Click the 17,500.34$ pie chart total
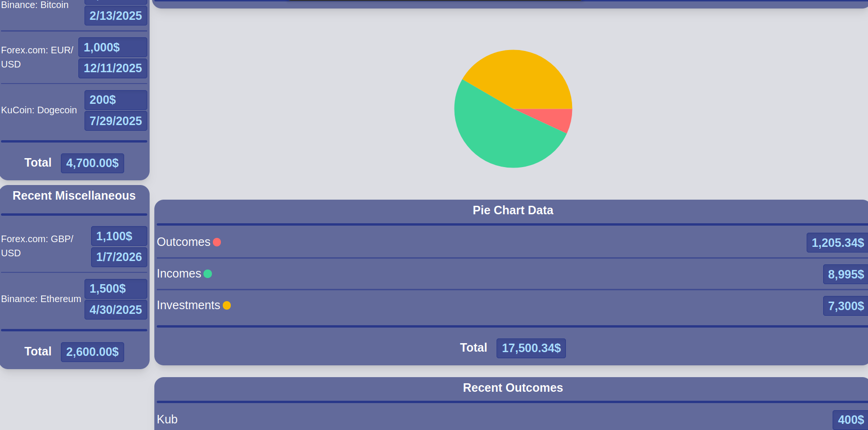 531,348
